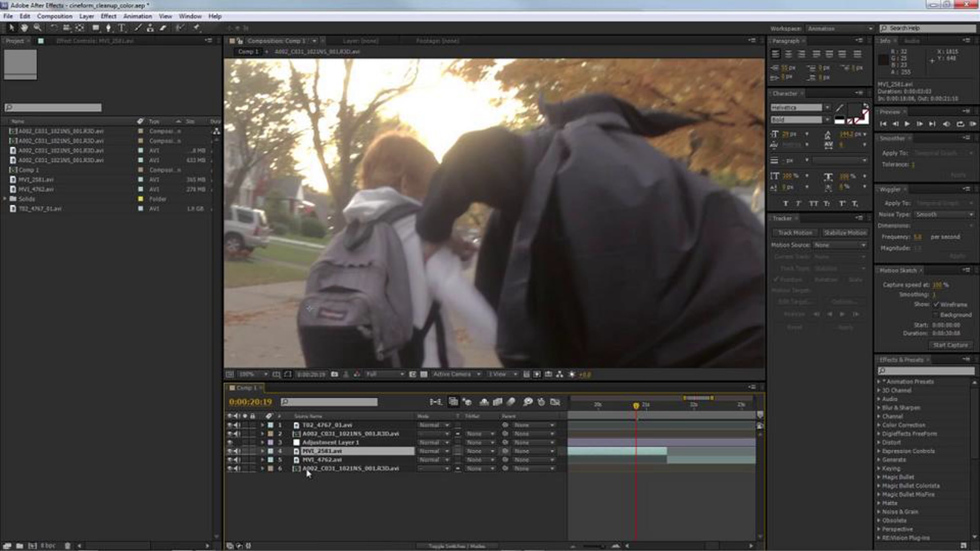Click the snapshot camera icon in viewer
The image size is (980, 551).
334,374
